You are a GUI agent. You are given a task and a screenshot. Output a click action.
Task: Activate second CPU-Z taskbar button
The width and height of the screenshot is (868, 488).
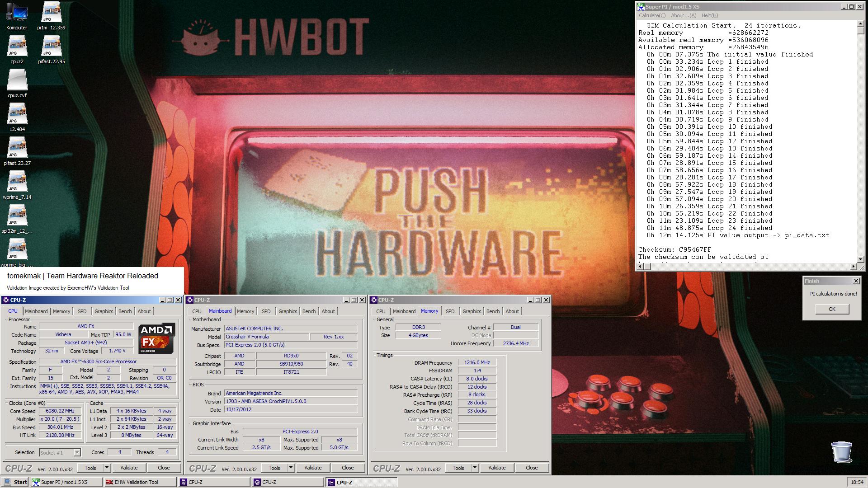[x=288, y=482]
